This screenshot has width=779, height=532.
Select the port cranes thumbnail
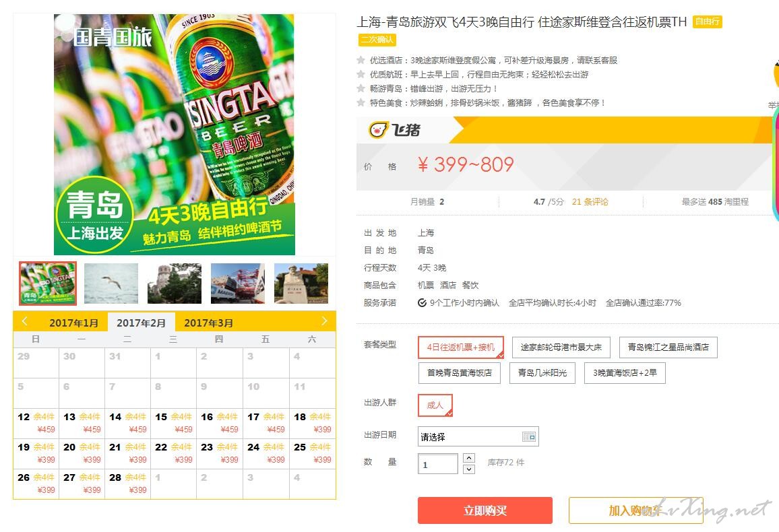[238, 284]
